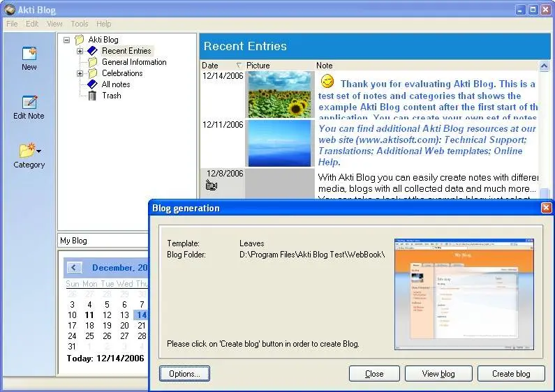Click the Blog Folder path text
555x392 pixels.
pyautogui.click(x=312, y=255)
